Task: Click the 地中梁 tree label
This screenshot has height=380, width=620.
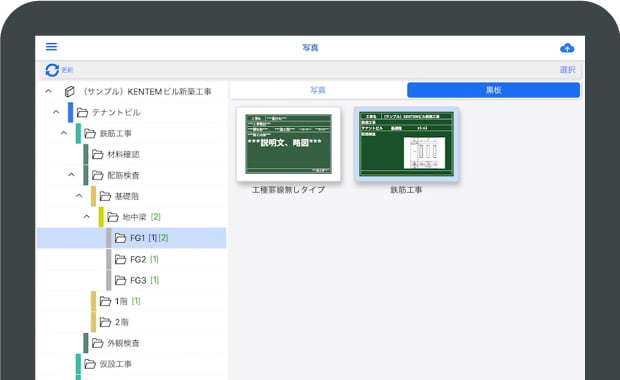Action: click(x=134, y=217)
